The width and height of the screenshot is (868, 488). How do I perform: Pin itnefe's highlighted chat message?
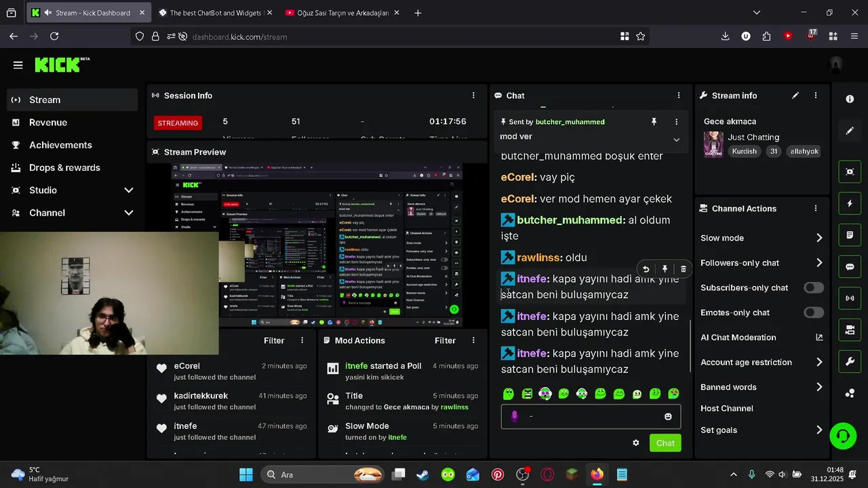[665, 269]
